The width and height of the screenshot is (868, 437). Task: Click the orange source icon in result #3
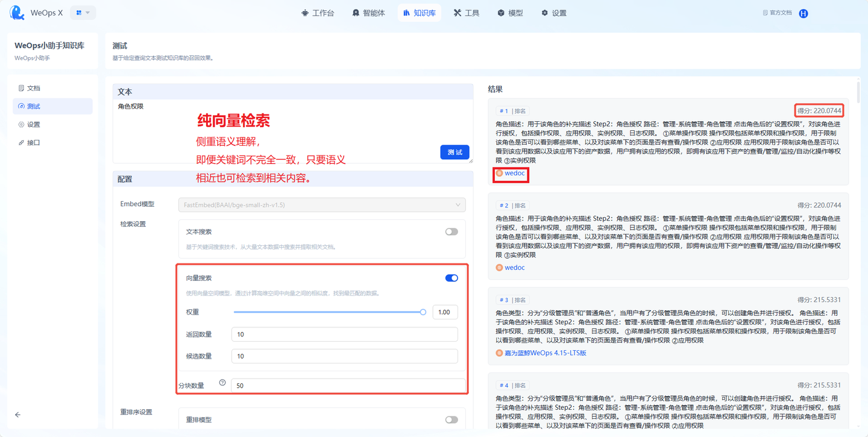click(x=499, y=353)
